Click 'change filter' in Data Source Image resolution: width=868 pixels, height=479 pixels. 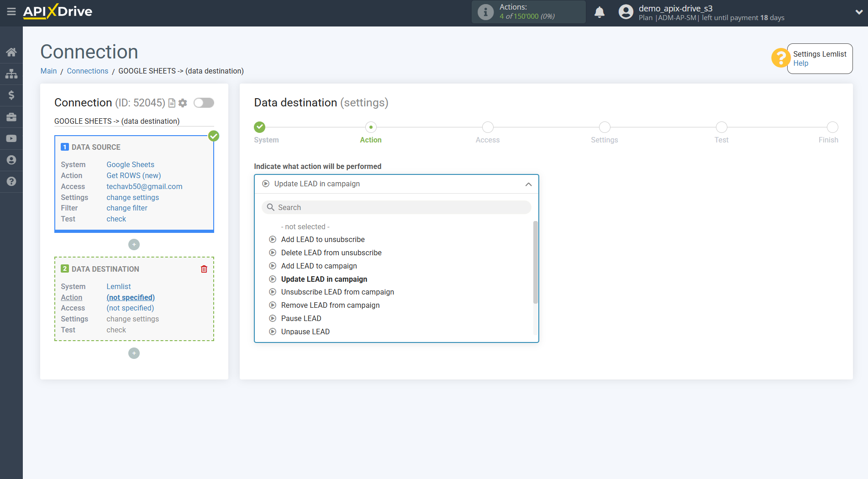pos(127,208)
